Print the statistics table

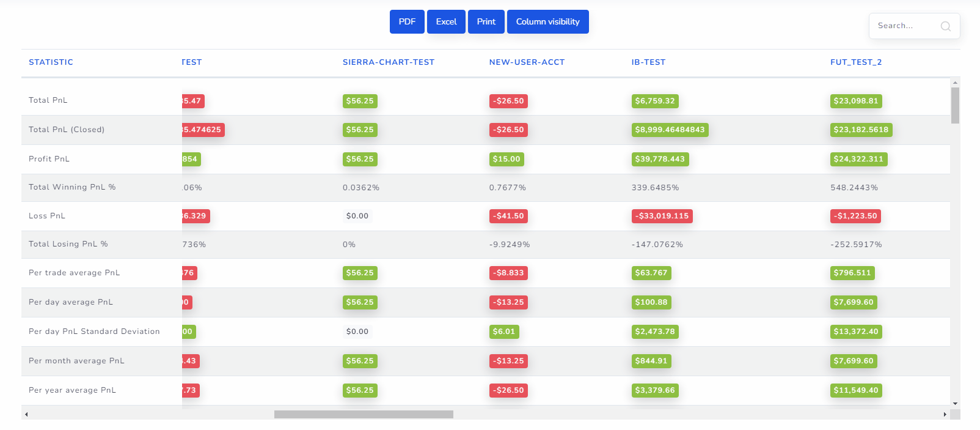pyautogui.click(x=486, y=22)
